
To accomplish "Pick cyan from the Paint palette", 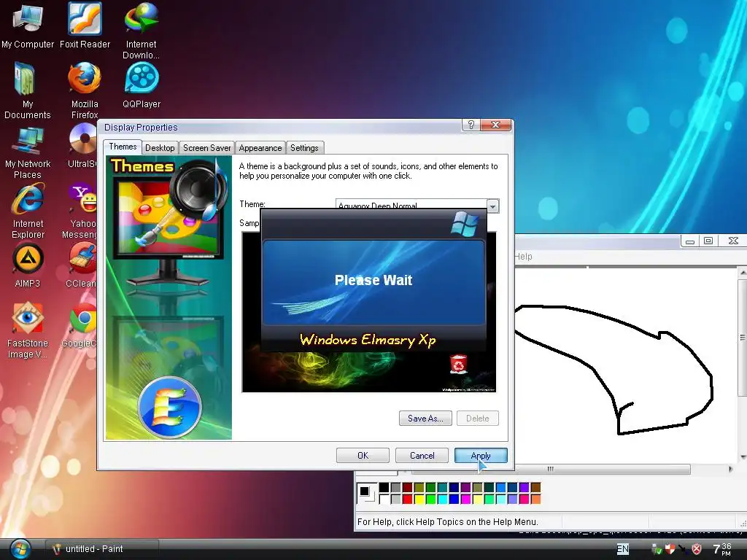I will 443,499.
